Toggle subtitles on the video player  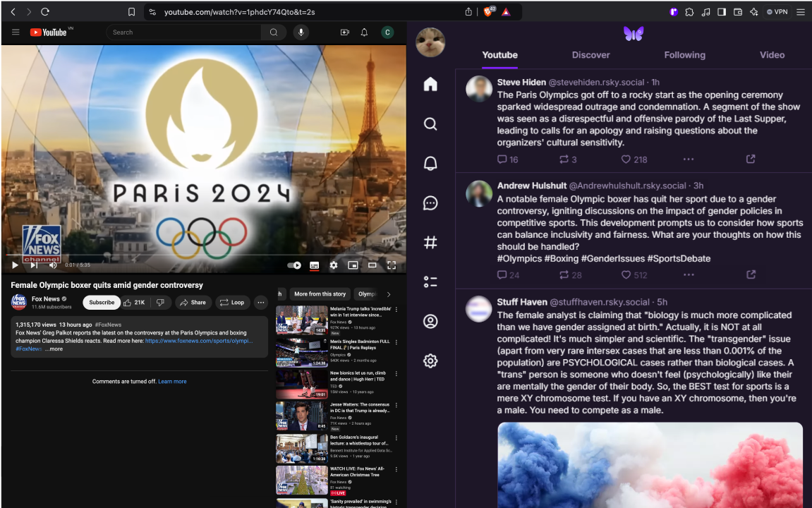click(315, 265)
